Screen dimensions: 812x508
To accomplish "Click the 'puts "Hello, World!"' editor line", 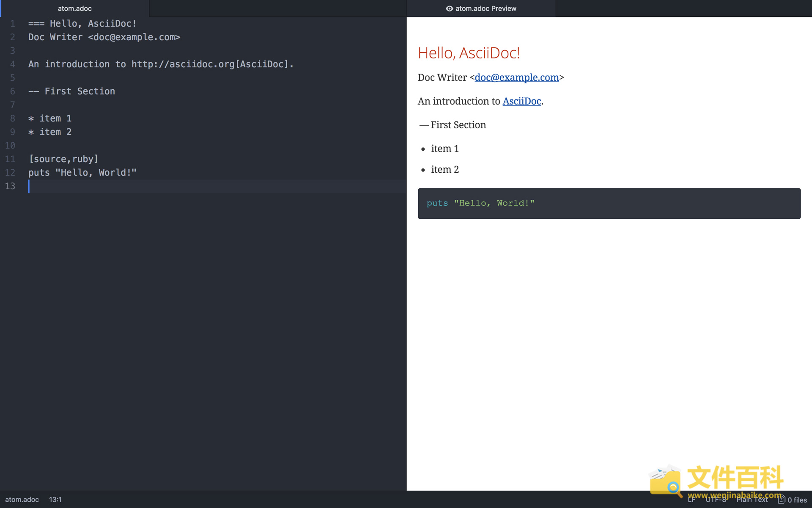I will (82, 173).
